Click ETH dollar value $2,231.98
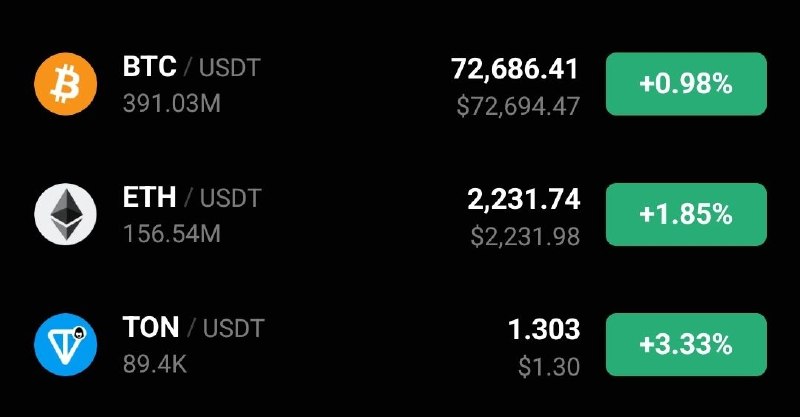 tap(525, 236)
